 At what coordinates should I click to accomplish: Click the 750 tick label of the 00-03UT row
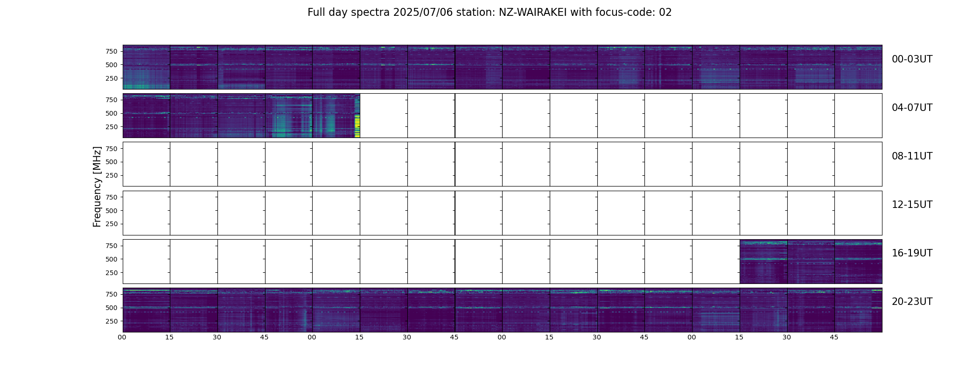(112, 51)
